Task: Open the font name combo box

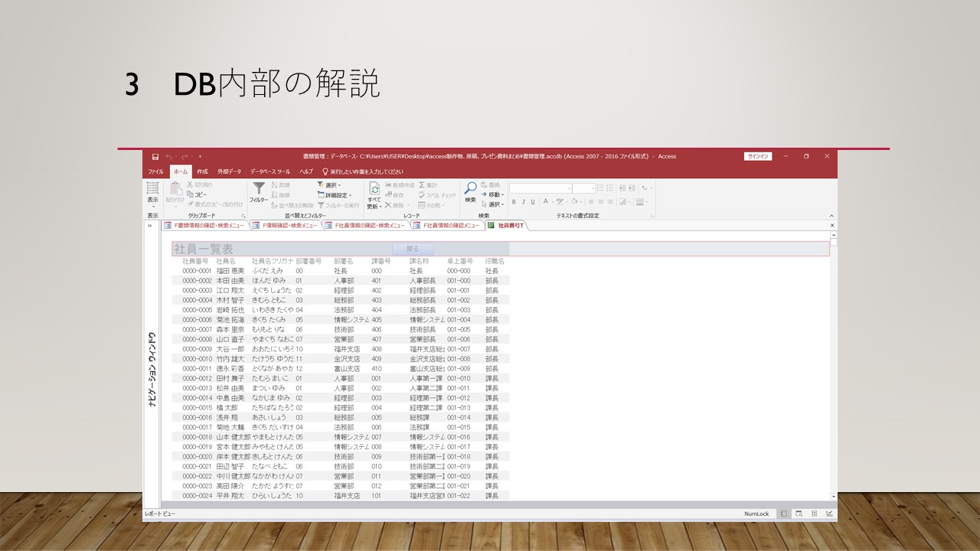Action: tap(541, 188)
